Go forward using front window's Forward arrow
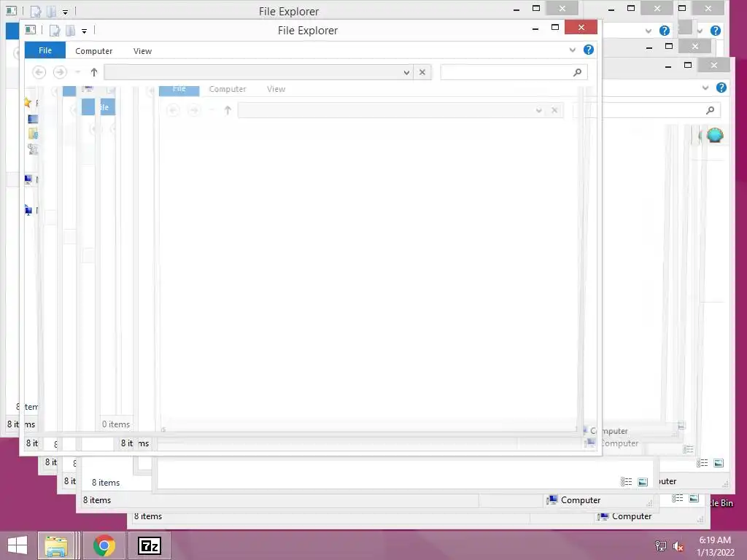 (60, 72)
